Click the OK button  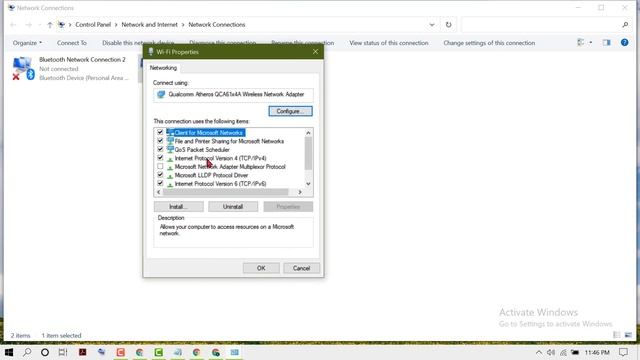261,268
